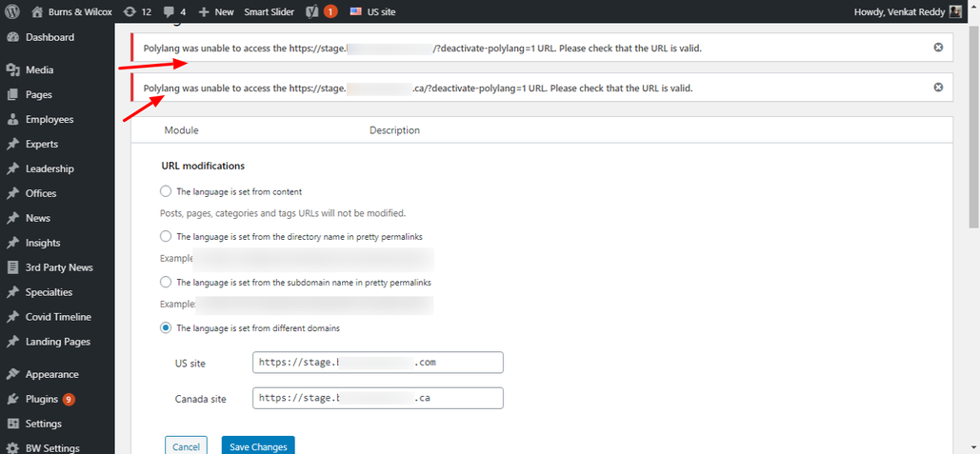Open the Appearance sidebar menu

pyautogui.click(x=51, y=375)
